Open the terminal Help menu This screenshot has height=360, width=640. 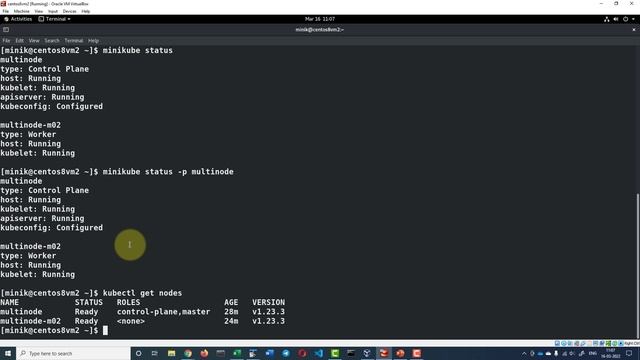pos(93,40)
